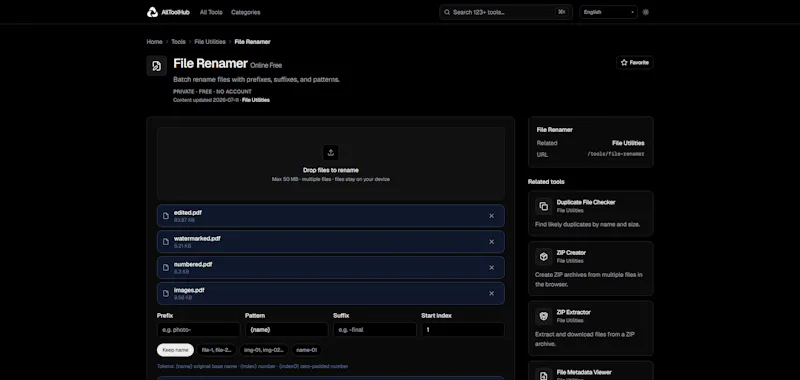This screenshot has height=380, width=800.
Task: Open the File Metadata Viewer tool card
Action: (591, 371)
